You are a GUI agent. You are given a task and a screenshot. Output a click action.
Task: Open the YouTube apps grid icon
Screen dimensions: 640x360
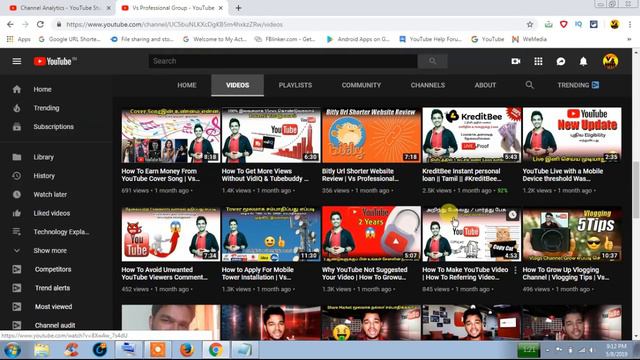pyautogui.click(x=538, y=61)
